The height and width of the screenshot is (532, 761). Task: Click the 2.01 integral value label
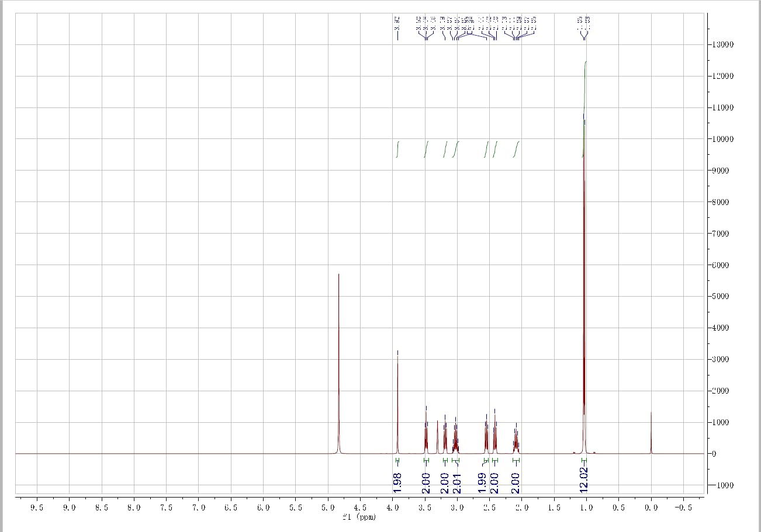point(457,482)
